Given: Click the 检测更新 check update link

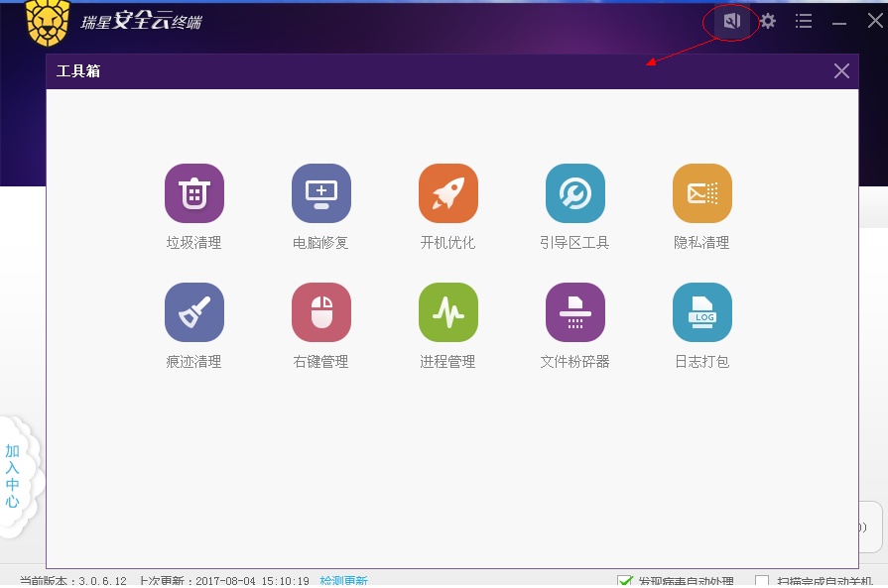Looking at the screenshot, I should (x=343, y=581).
